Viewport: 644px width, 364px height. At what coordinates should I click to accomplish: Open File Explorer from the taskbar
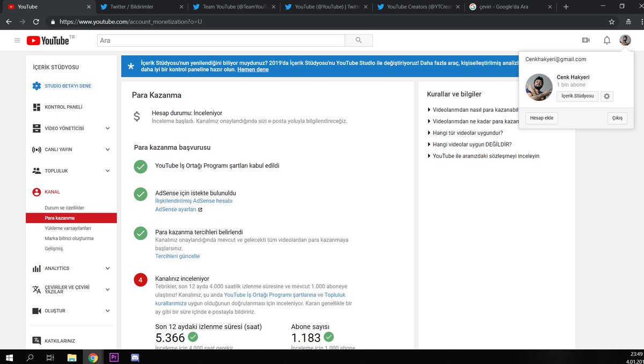point(72,358)
